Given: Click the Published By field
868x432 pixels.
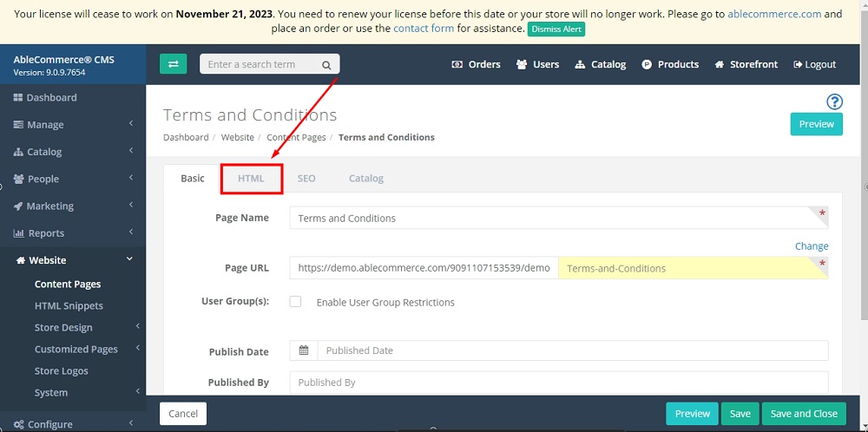Looking at the screenshot, I should (x=558, y=383).
